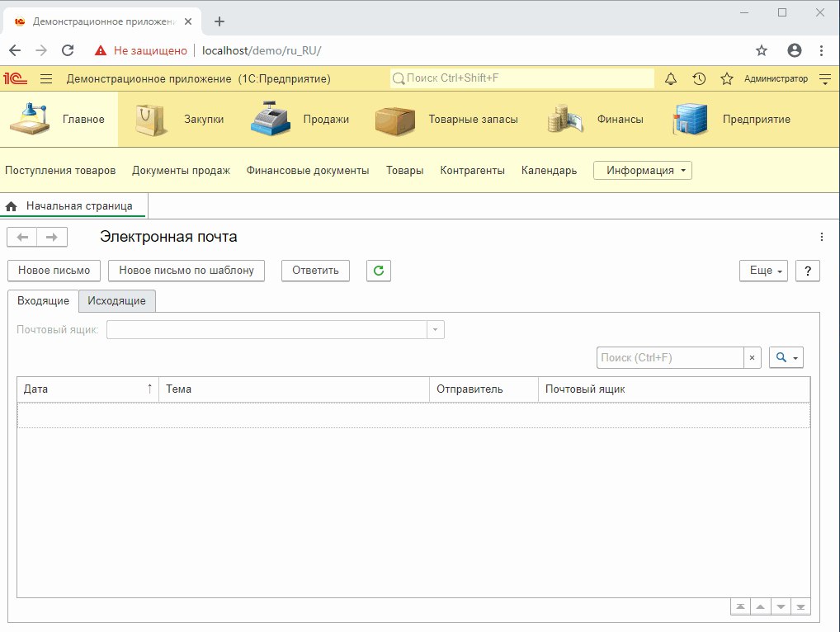Open the Информация dropdown
This screenshot has width=840, height=632.
pyautogui.click(x=643, y=170)
